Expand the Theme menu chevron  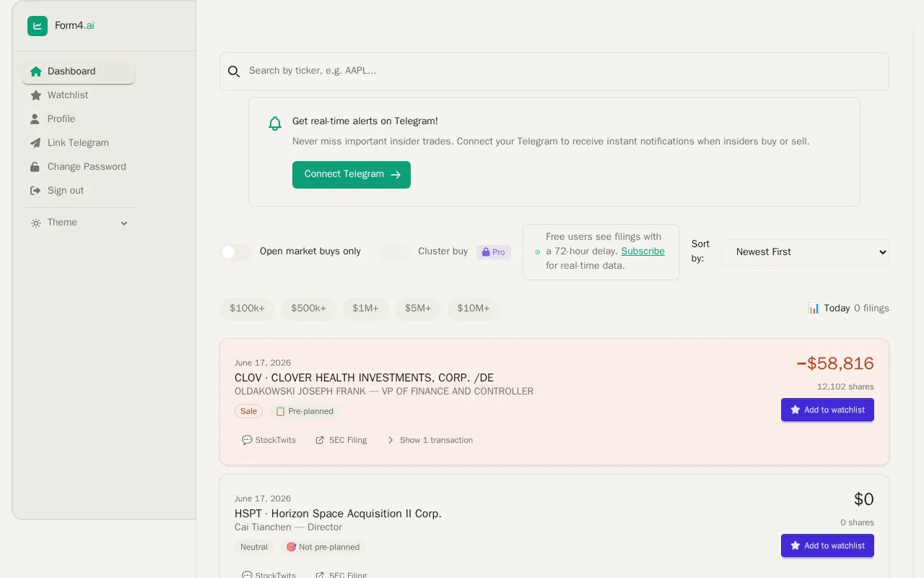(x=124, y=223)
